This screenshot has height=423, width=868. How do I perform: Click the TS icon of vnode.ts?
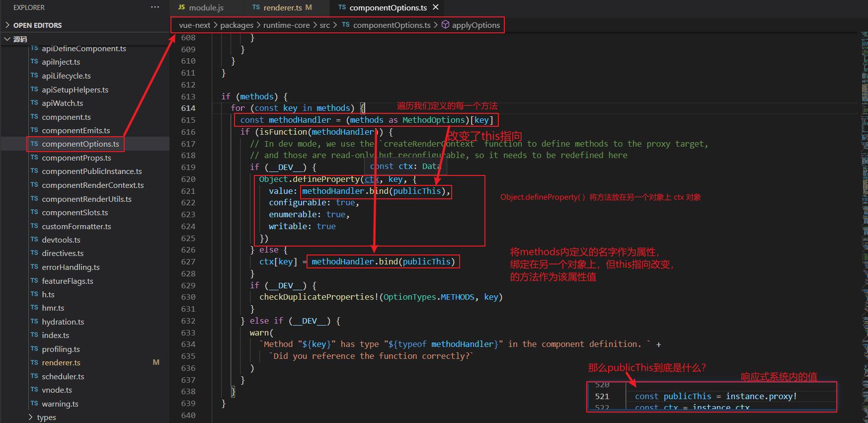coord(34,390)
